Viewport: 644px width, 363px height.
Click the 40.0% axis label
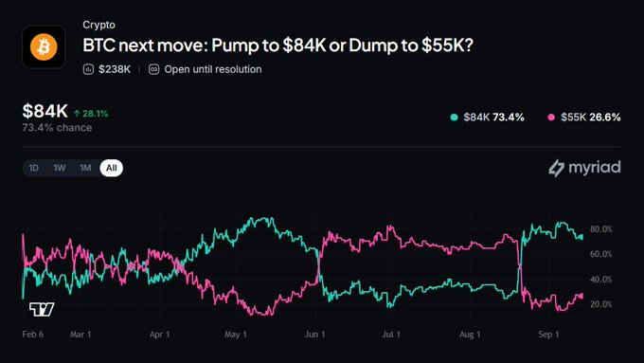(x=600, y=280)
